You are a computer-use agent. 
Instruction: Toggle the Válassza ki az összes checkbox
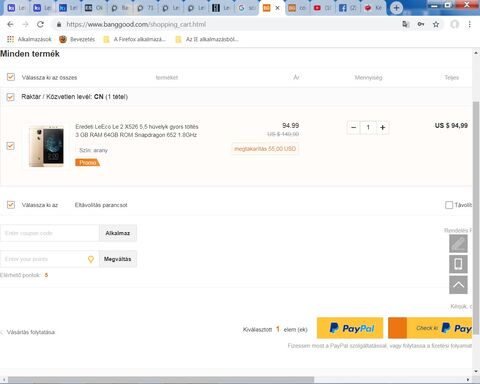point(11,77)
